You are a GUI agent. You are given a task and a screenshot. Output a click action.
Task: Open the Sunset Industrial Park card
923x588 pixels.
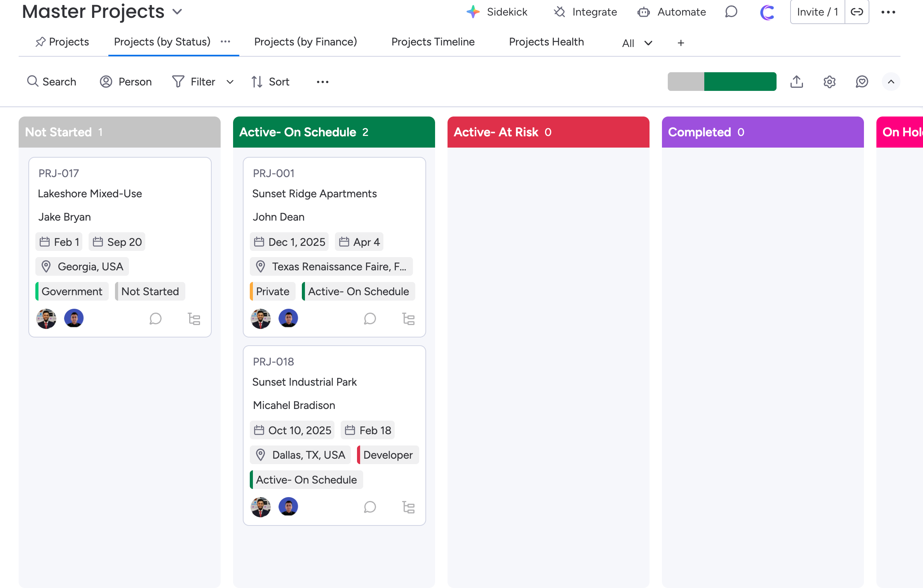click(305, 382)
